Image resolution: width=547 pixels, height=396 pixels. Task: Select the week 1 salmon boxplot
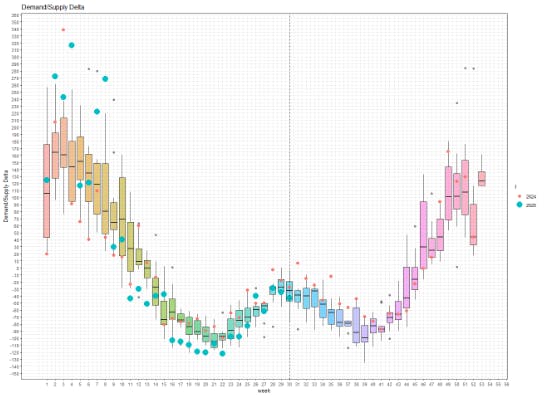click(46, 191)
